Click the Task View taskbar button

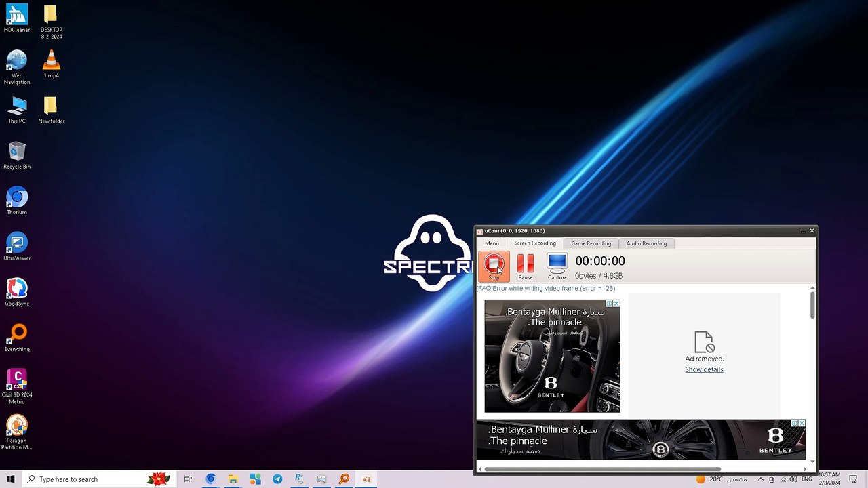(188, 479)
